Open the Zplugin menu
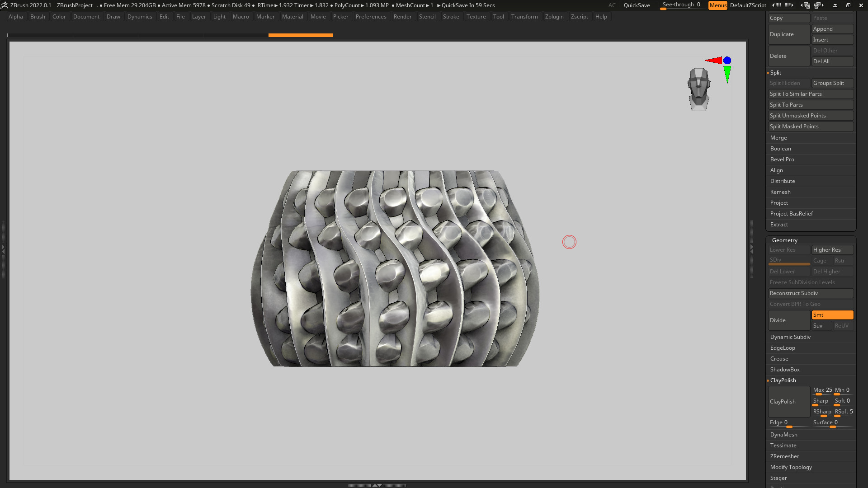The width and height of the screenshot is (868, 488). point(554,17)
